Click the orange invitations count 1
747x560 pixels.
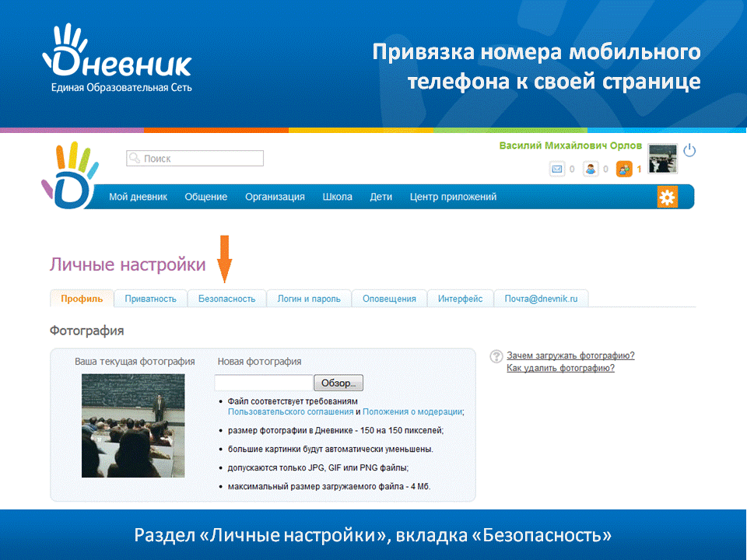[639, 169]
